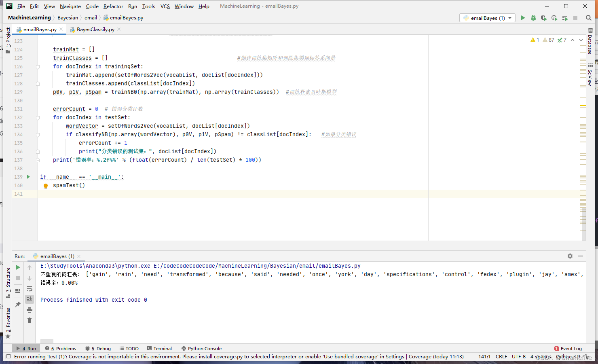Open the VCS menu

click(x=165, y=6)
